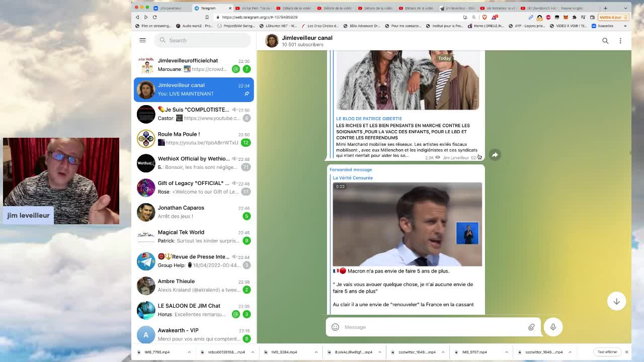Expand hidden bookmarks chevron
This screenshot has height=362, width=644.
(625, 26)
